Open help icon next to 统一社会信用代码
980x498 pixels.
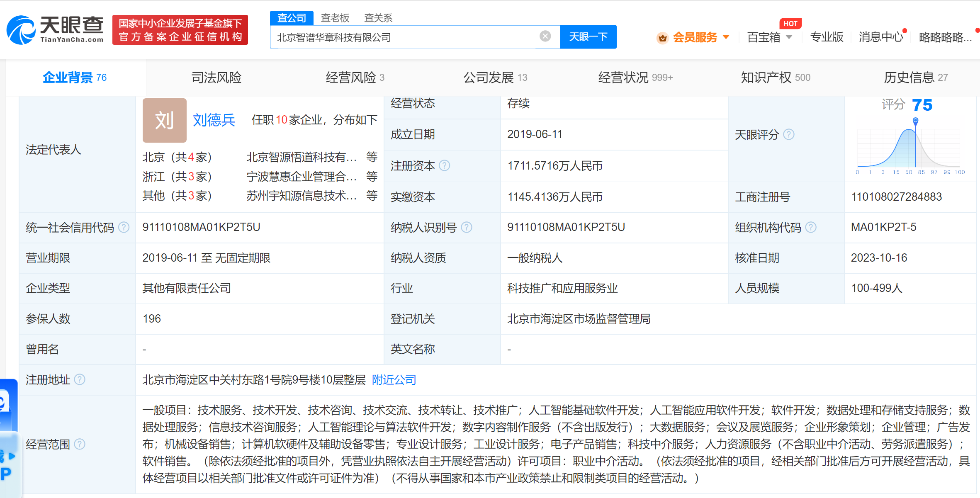tap(124, 227)
